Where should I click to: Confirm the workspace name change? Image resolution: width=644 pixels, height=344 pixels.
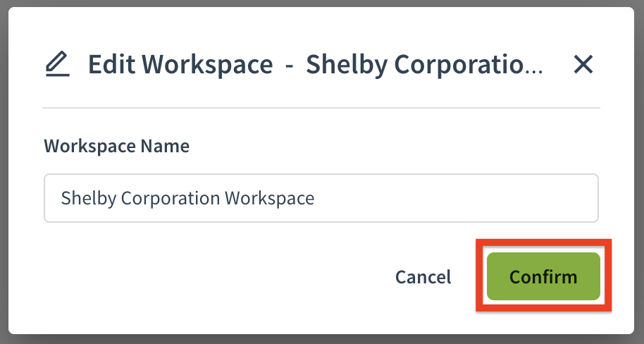click(x=543, y=276)
